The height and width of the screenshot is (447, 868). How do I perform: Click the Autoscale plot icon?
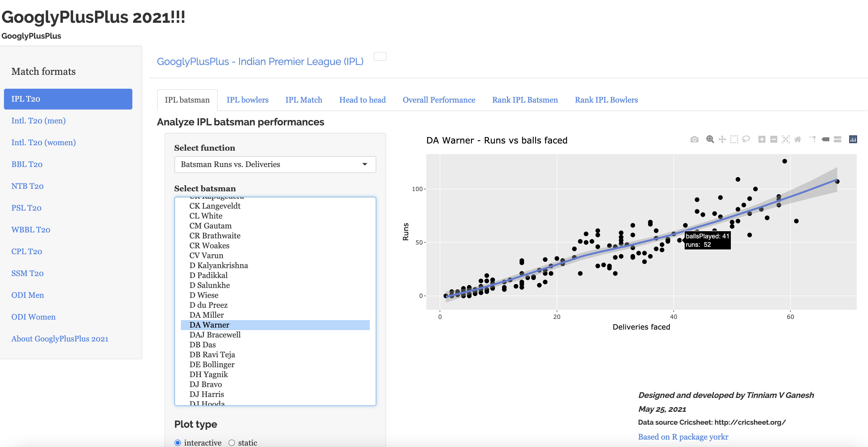(785, 140)
